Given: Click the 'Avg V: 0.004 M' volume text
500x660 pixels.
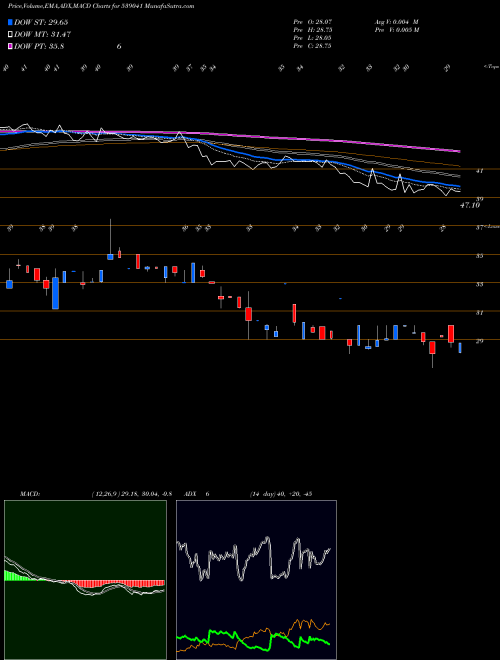Looking at the screenshot, I should click(396, 21).
